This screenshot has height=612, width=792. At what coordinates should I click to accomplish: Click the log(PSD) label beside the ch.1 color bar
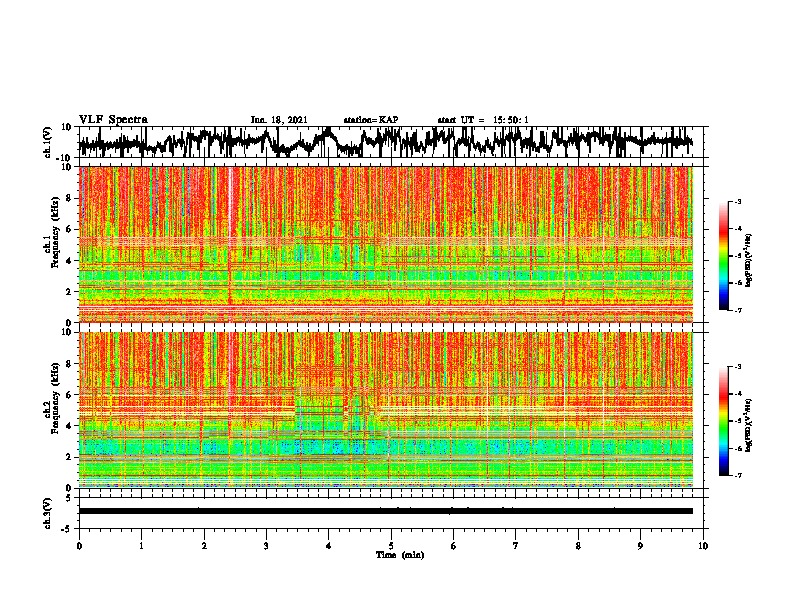[x=748, y=261]
